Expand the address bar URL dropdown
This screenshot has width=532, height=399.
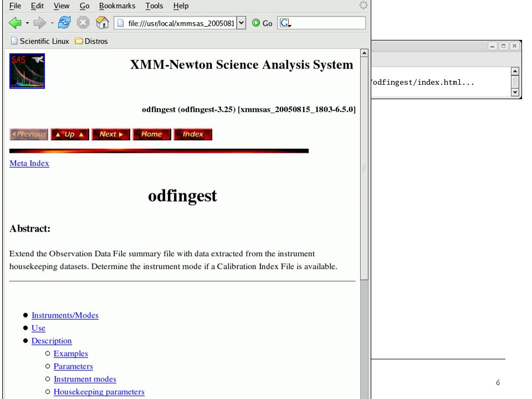pyautogui.click(x=241, y=23)
